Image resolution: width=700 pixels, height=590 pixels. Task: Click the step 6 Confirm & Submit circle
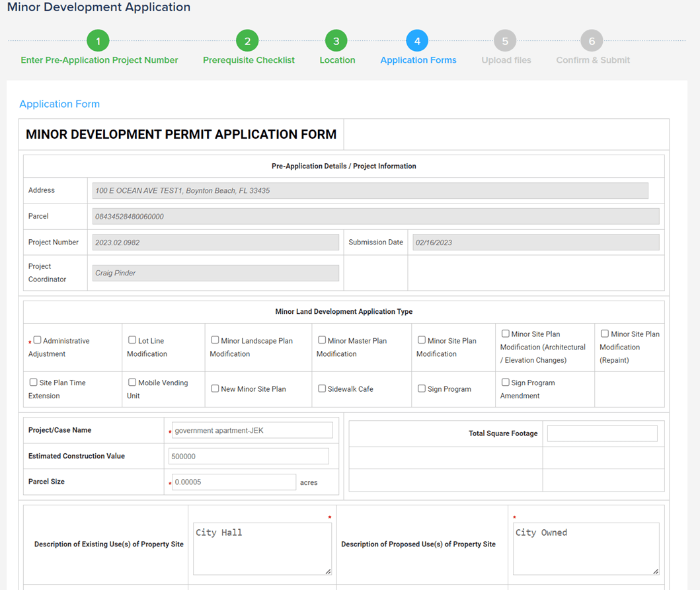click(x=592, y=41)
